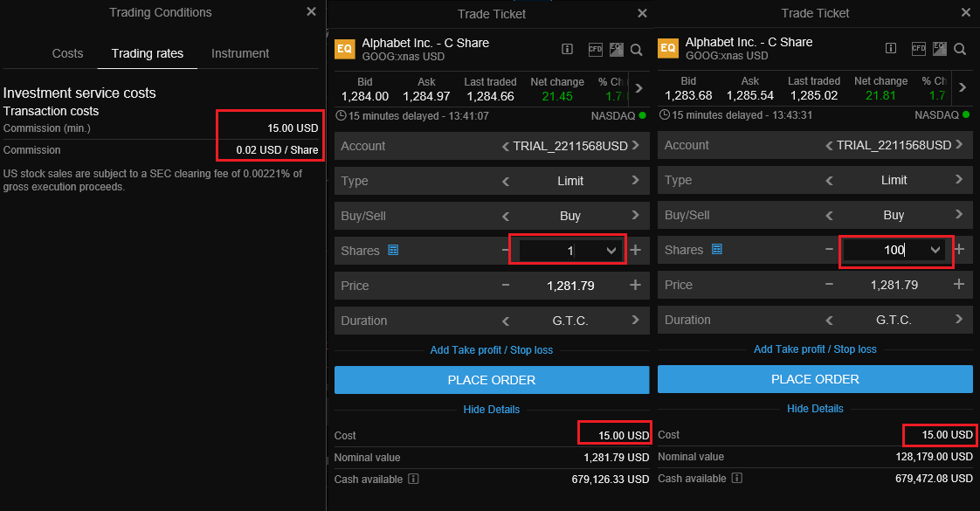Image resolution: width=980 pixels, height=511 pixels.
Task: Switch to previous order Type in the 100-share ticket
Action: (830, 181)
